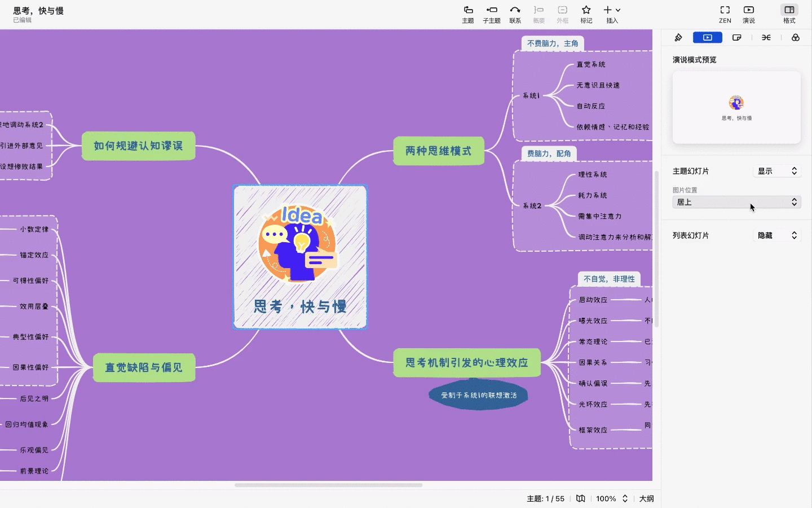Toggle the 格式 format sidebar

point(789,14)
